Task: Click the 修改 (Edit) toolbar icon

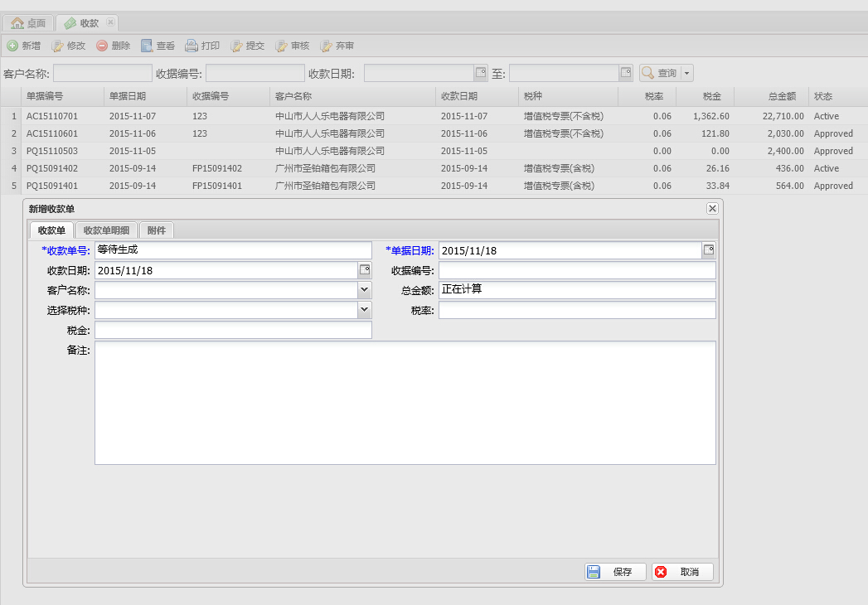Action: click(x=58, y=46)
